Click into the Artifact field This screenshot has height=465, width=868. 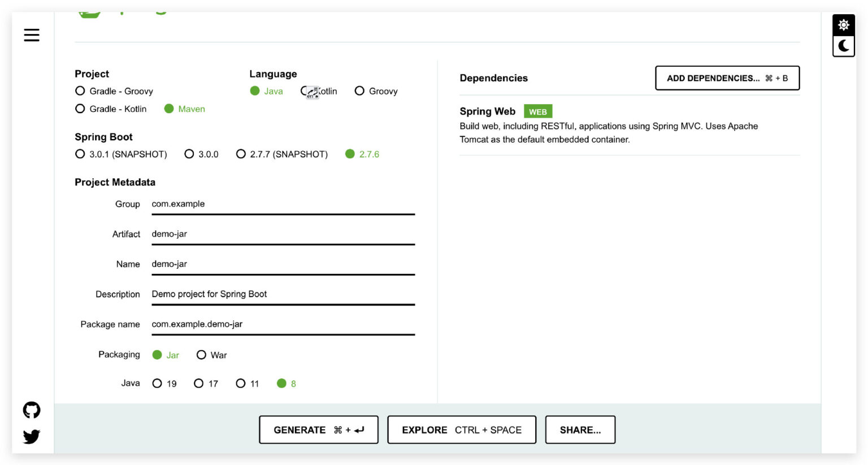283,234
